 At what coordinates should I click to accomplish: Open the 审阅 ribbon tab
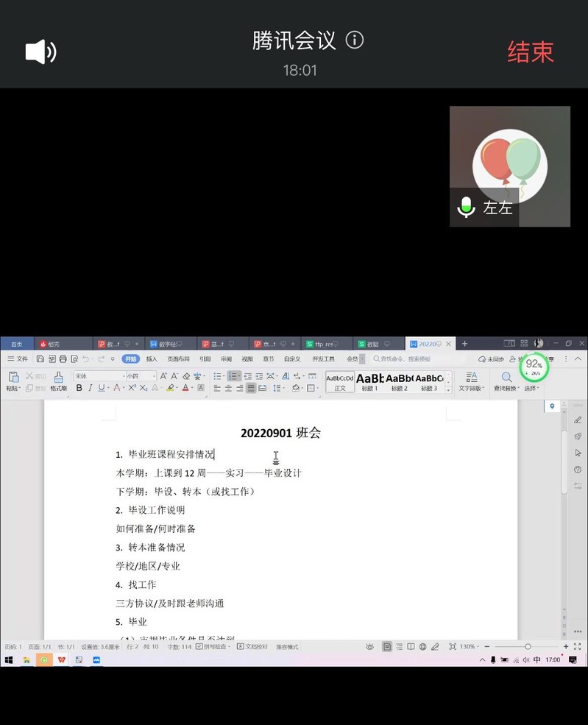pos(226,358)
